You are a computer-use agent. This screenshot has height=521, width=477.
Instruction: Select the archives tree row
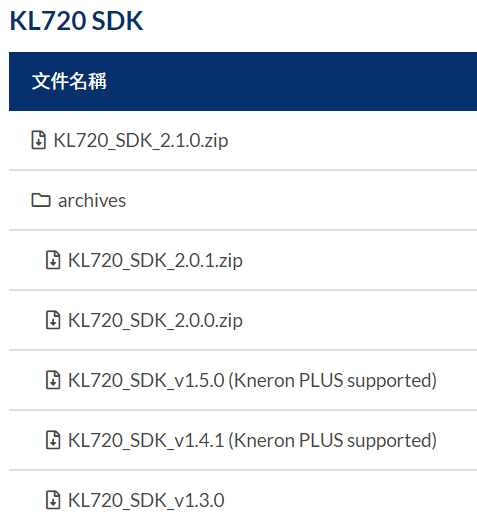point(243,200)
